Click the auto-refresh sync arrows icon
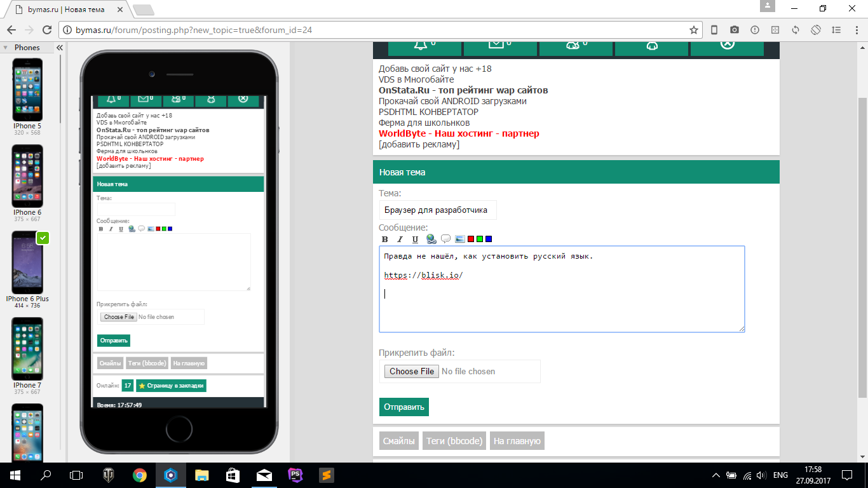This screenshot has height=488, width=868. (x=795, y=30)
